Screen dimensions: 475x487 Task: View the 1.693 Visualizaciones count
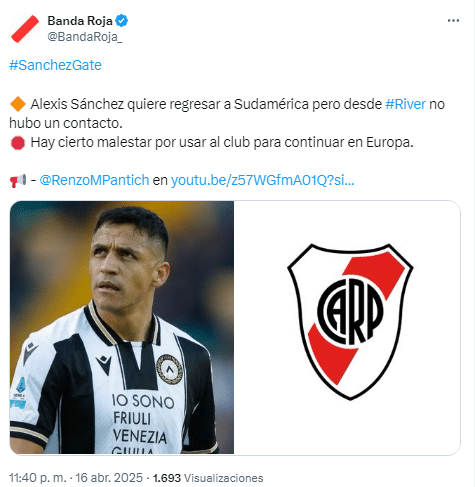(208, 478)
